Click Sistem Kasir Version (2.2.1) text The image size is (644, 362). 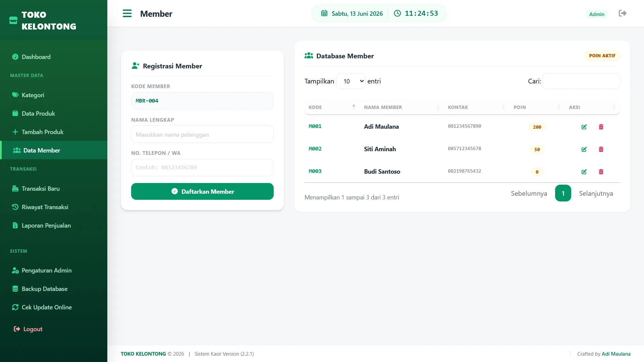click(x=224, y=354)
